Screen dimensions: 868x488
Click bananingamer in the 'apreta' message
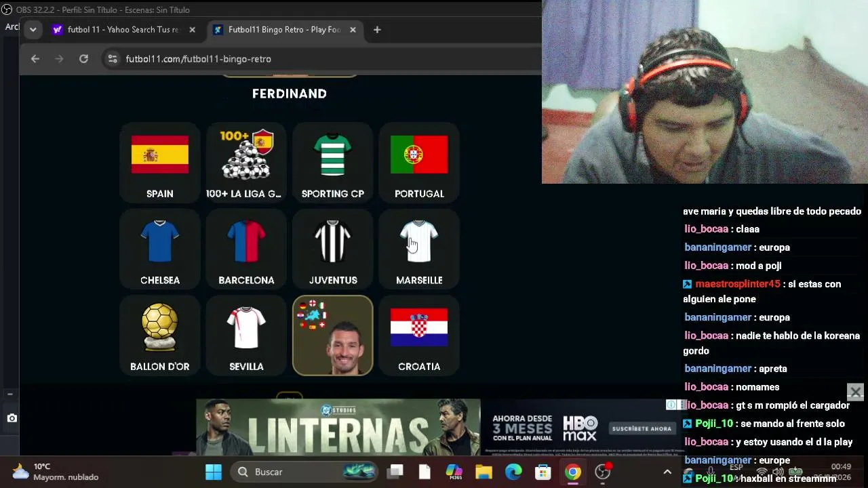tap(718, 369)
